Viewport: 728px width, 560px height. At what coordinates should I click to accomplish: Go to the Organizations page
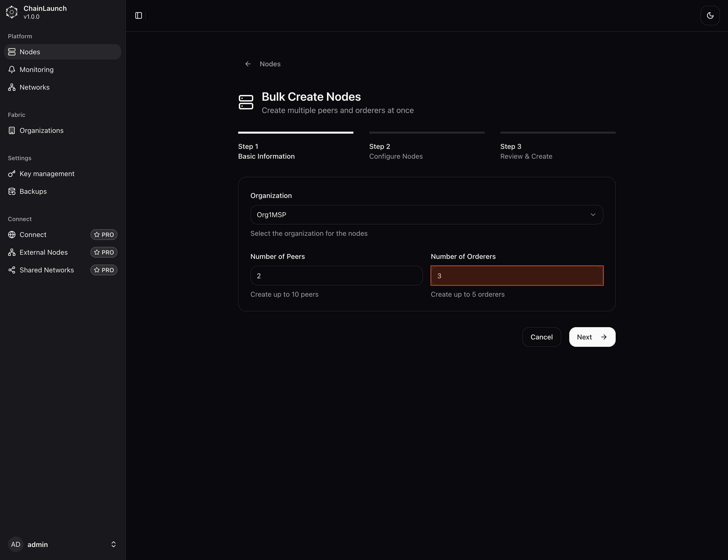coord(41,131)
